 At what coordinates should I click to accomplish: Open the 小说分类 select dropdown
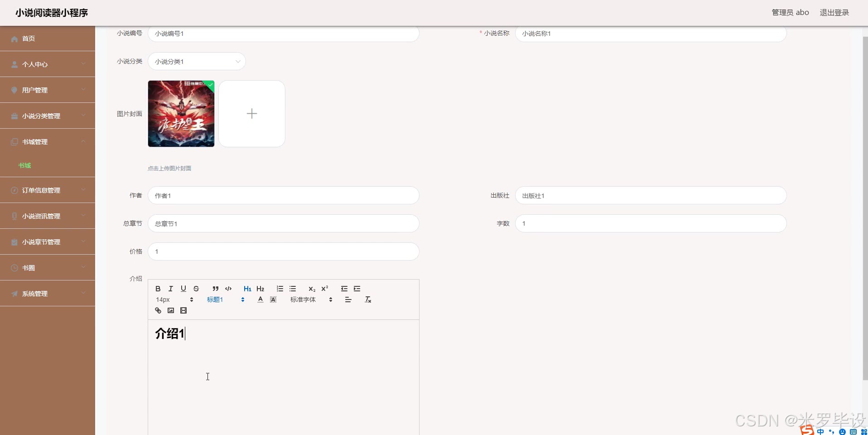[197, 61]
